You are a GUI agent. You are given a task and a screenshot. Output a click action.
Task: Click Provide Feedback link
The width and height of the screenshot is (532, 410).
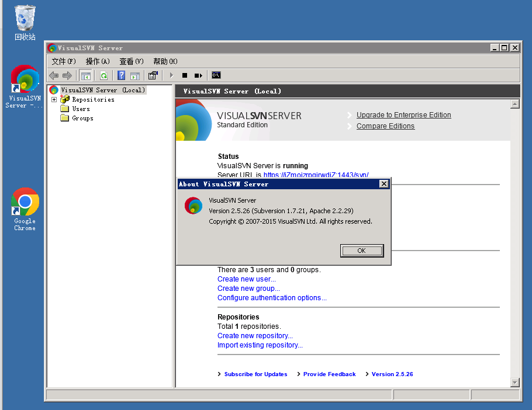pyautogui.click(x=330, y=374)
